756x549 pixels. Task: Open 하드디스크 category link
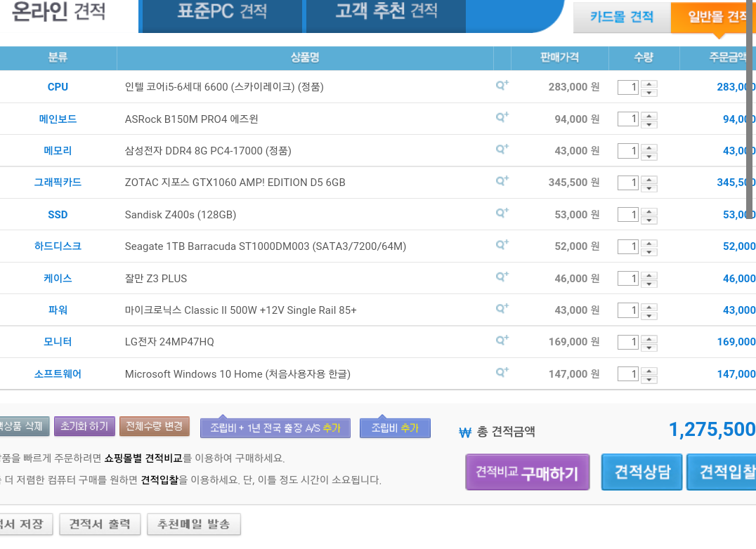58,246
